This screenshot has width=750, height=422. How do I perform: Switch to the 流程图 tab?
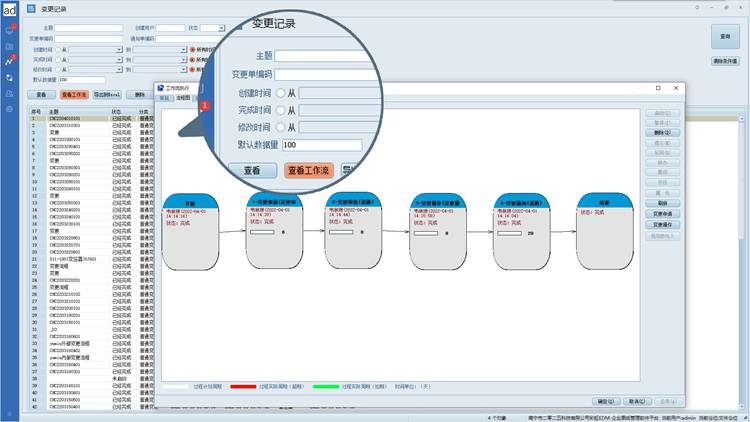(x=183, y=98)
